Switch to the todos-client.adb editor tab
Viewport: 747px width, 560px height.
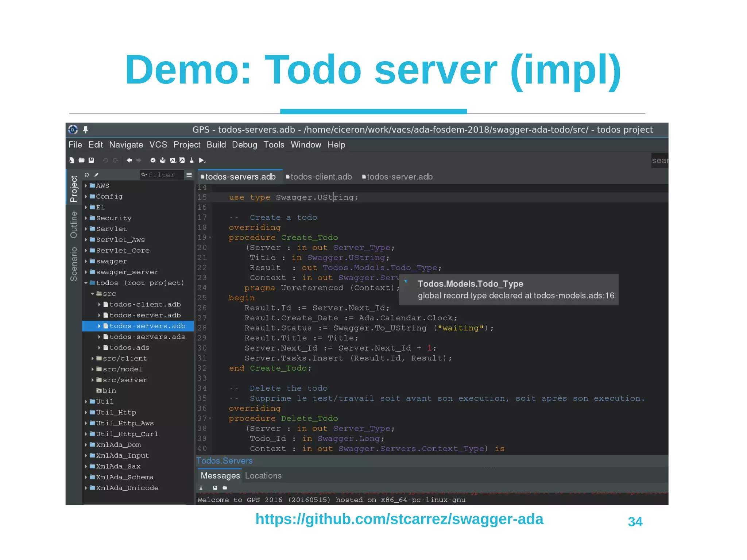319,177
